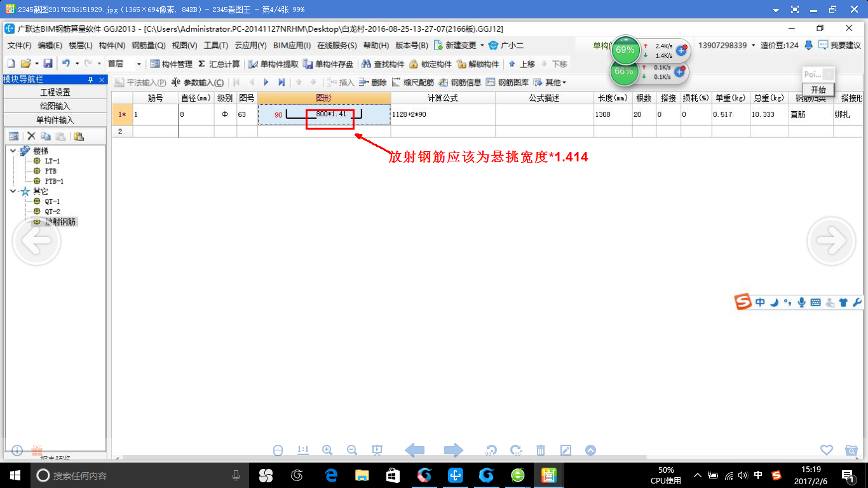Viewport: 868px width, 488px height.
Task: Open 编辑(E) menu
Action: coord(50,46)
